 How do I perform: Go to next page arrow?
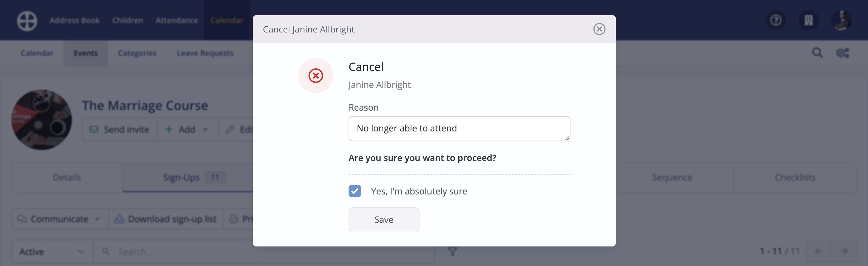click(x=844, y=251)
